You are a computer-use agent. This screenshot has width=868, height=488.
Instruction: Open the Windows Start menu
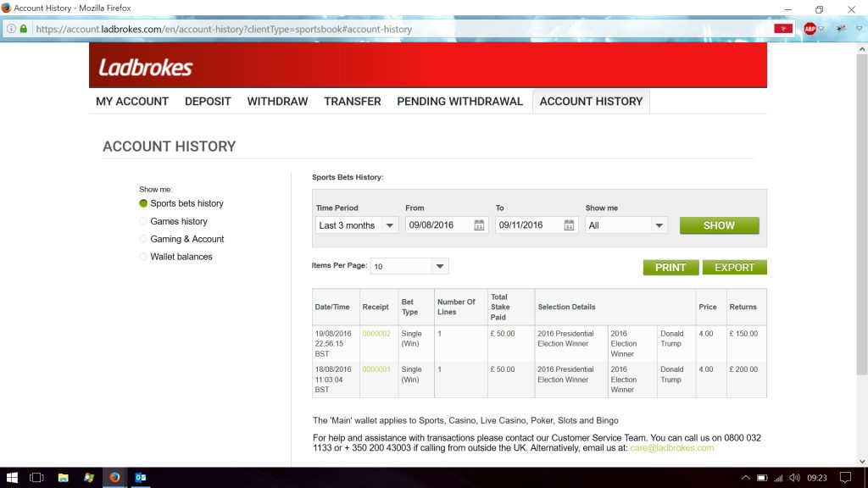click(x=12, y=478)
